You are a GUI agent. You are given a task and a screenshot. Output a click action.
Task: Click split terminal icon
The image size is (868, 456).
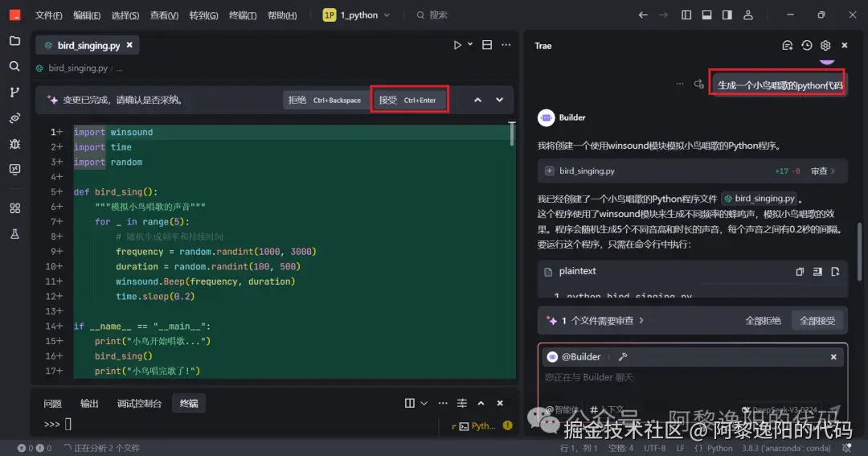[410, 403]
